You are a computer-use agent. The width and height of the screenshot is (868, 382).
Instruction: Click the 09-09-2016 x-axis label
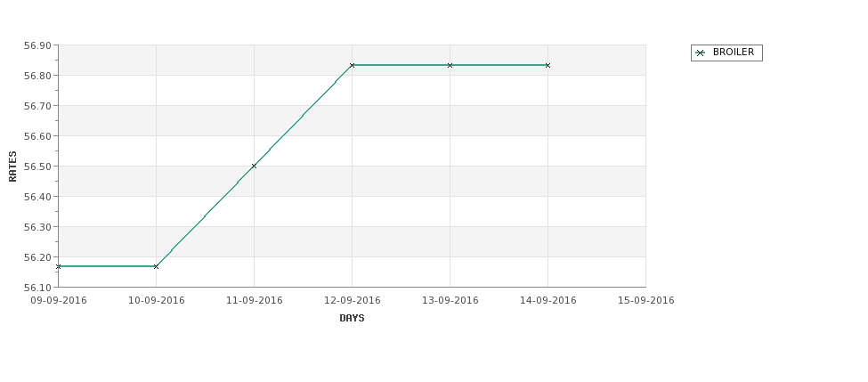59,301
